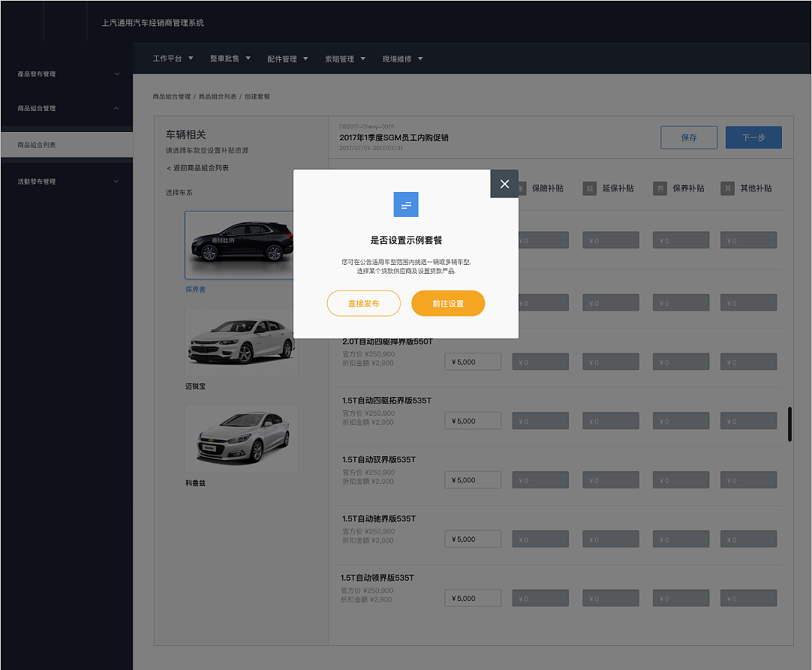Viewport: 812px width, 670px height.
Task: Click 其他补贴 field in first row
Action: pyautogui.click(x=748, y=240)
